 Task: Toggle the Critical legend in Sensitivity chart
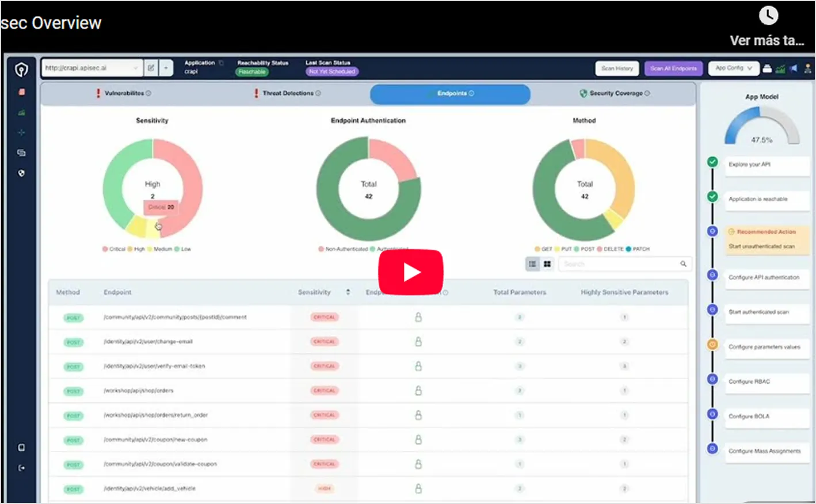pos(114,249)
